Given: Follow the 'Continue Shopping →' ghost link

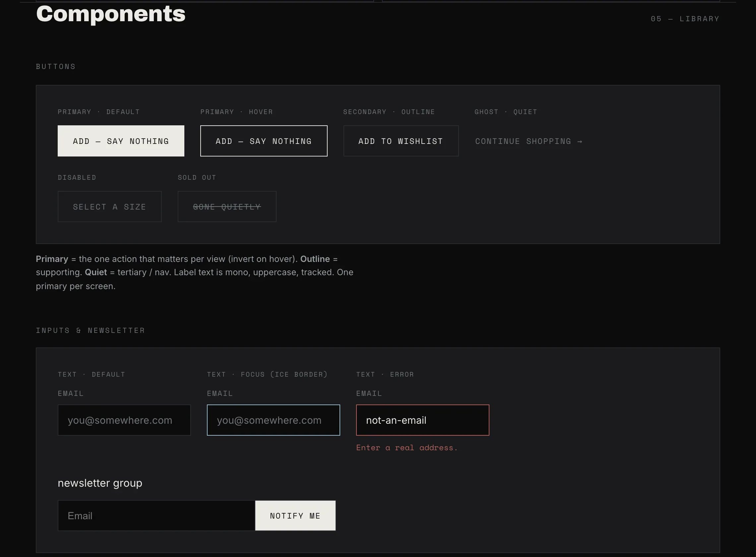Looking at the screenshot, I should coord(529,141).
